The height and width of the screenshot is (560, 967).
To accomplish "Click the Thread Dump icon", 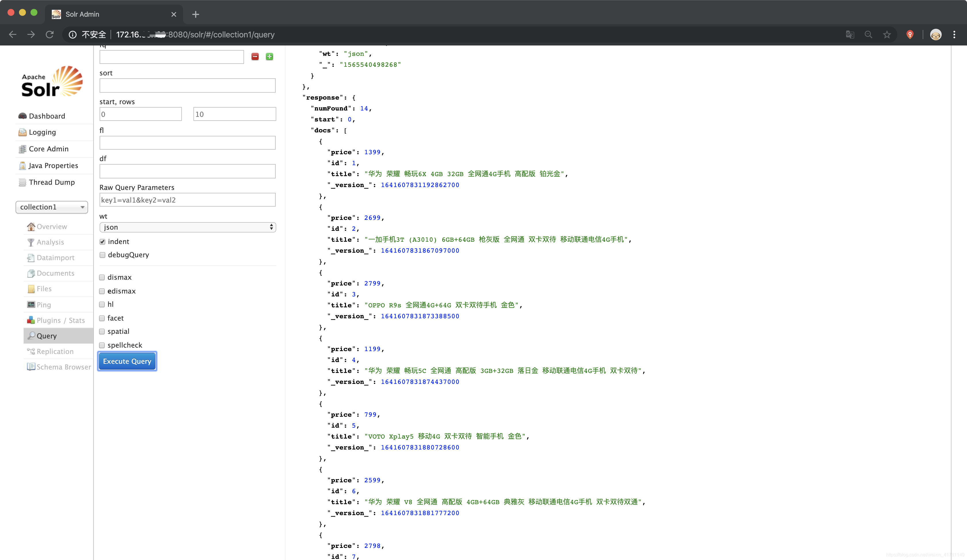I will 23,182.
